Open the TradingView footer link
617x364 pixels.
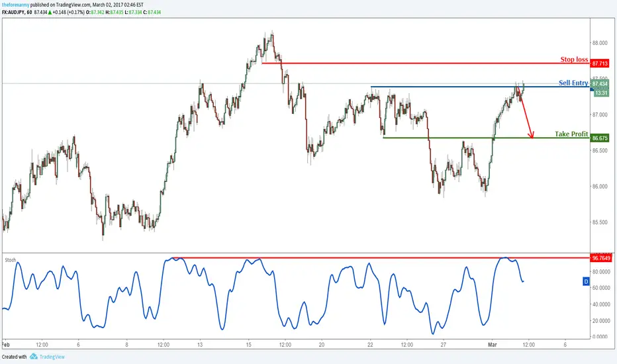52,357
